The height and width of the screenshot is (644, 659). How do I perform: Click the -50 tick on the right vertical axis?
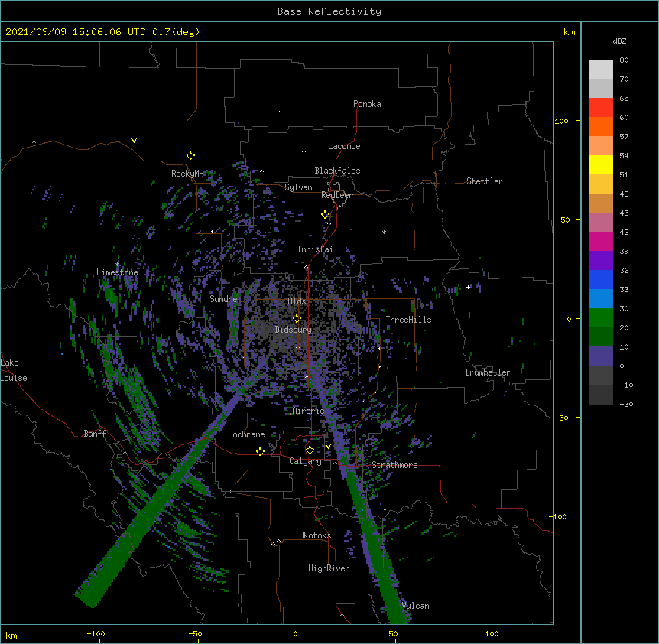[561, 418]
